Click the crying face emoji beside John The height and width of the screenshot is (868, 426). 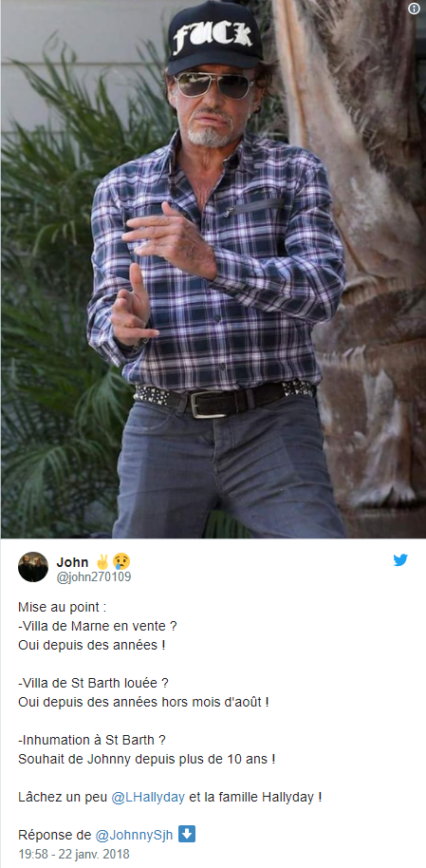click(x=121, y=562)
